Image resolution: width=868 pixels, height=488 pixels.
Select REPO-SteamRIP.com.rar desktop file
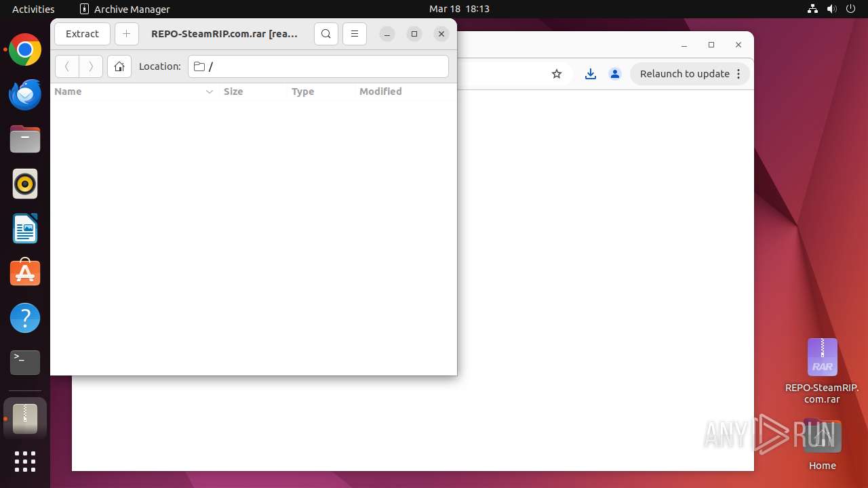click(822, 371)
